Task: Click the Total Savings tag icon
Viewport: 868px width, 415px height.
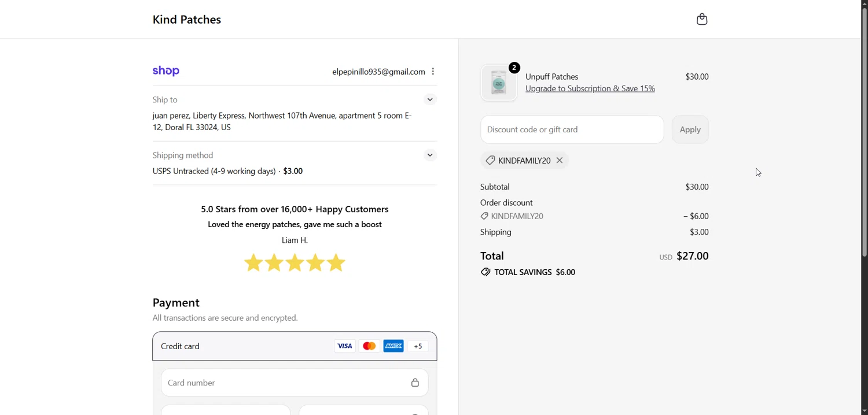Action: [486, 272]
